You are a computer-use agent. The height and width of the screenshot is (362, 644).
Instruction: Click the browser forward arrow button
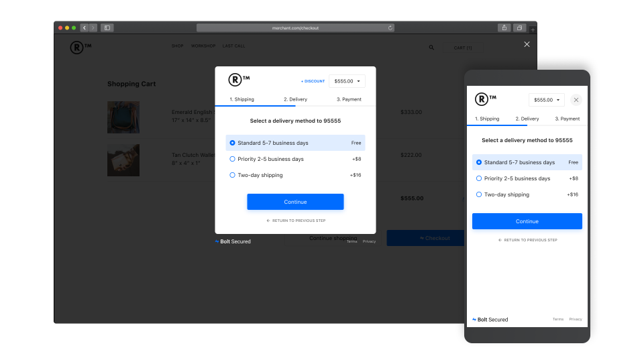click(93, 28)
